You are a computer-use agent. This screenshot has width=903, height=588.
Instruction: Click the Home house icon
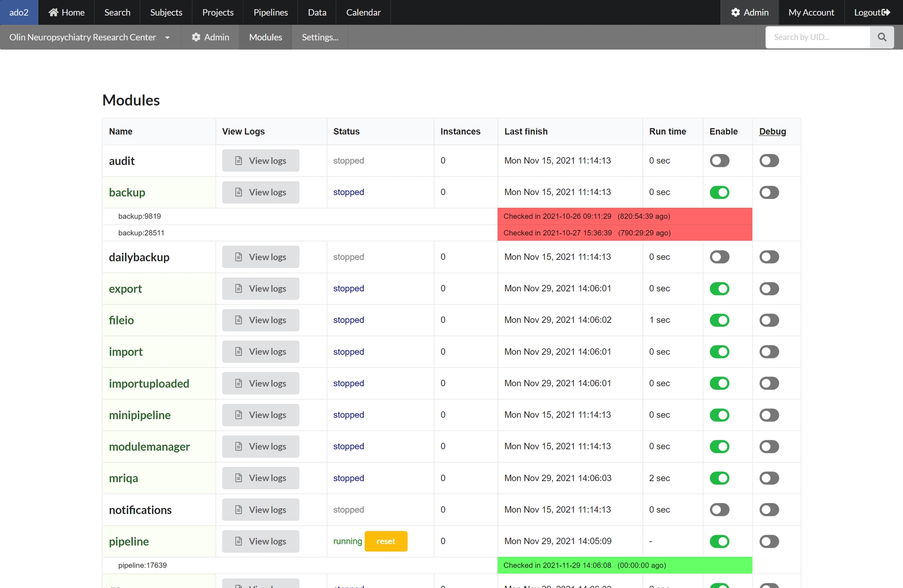coord(53,12)
